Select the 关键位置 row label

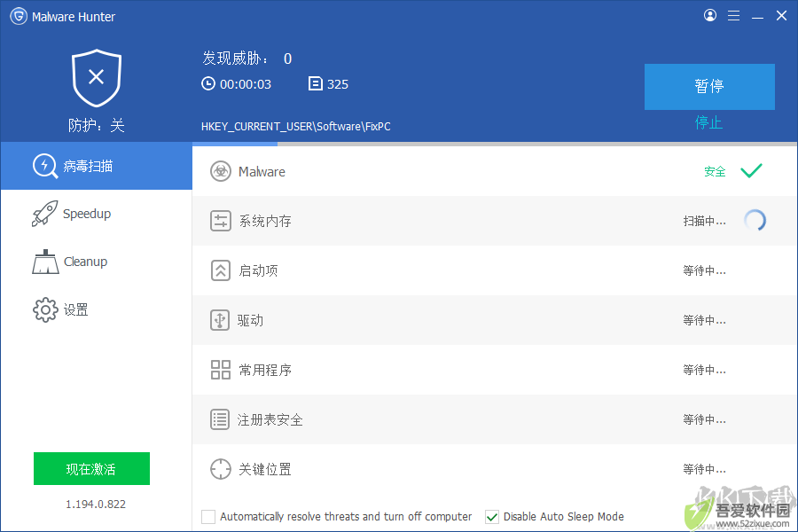pyautogui.click(x=265, y=469)
